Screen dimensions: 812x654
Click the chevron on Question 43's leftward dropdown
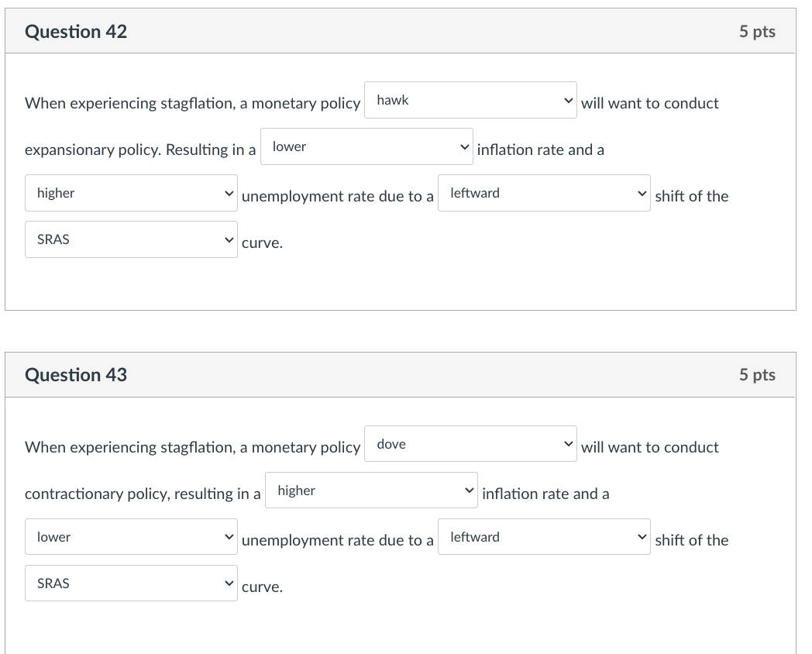pyautogui.click(x=642, y=536)
